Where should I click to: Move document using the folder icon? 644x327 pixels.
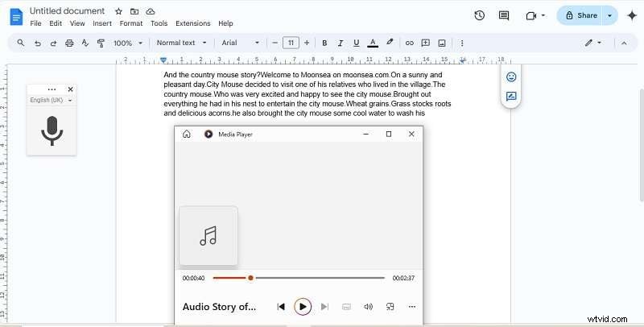tap(134, 11)
